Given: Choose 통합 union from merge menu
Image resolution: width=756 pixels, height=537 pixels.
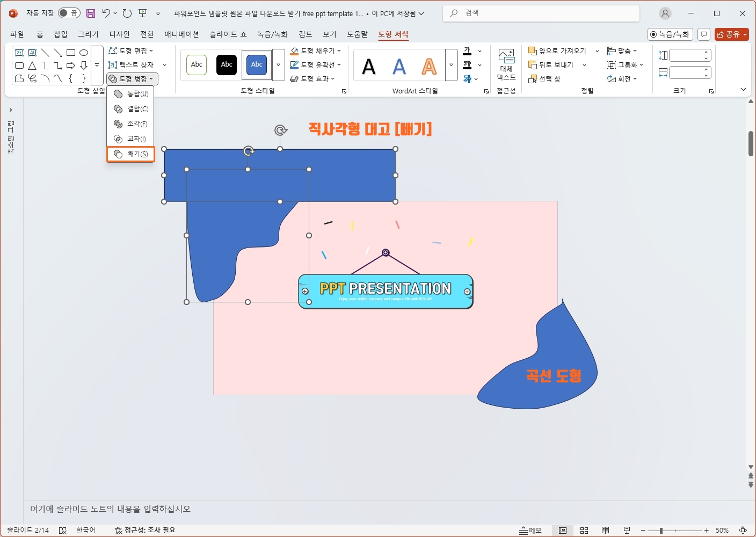Looking at the screenshot, I should [131, 94].
